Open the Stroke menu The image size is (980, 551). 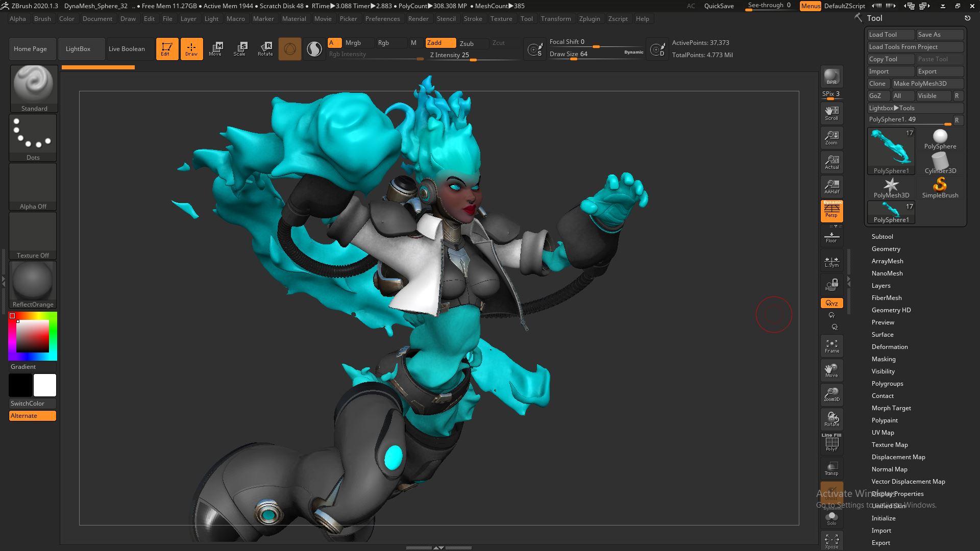(473, 19)
